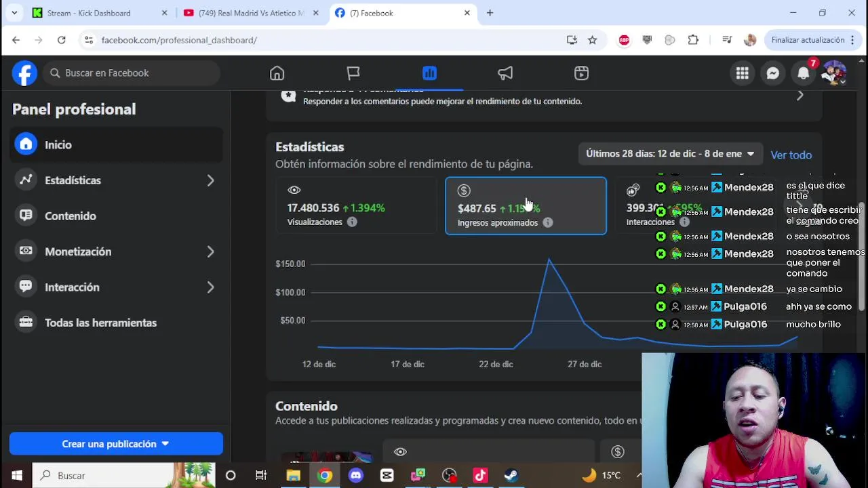The image size is (868, 488).
Task: Open the Crear una publicación dropdown button
Action: point(116,443)
